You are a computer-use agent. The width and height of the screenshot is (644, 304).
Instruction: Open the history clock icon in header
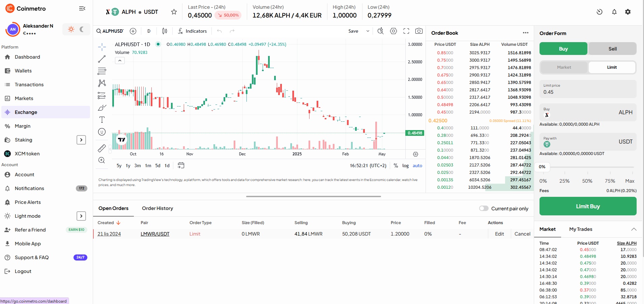599,12
